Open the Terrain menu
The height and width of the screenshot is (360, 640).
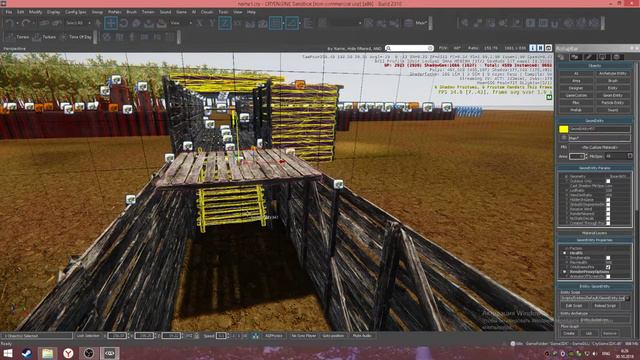pos(148,12)
